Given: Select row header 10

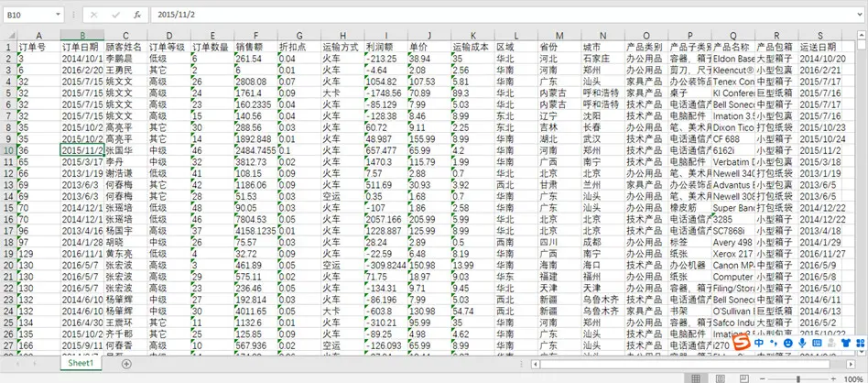Looking at the screenshot, I should (9, 150).
